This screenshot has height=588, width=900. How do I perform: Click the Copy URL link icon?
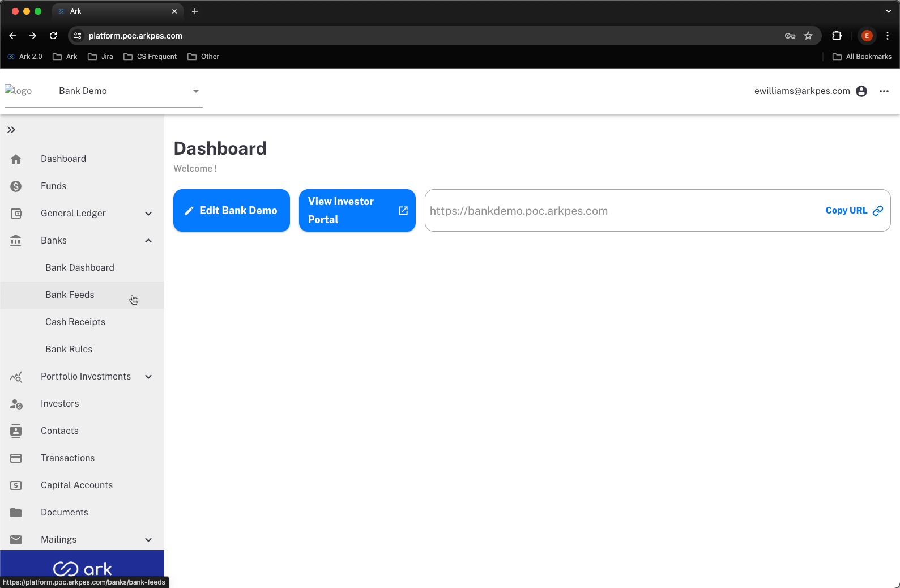pyautogui.click(x=878, y=211)
